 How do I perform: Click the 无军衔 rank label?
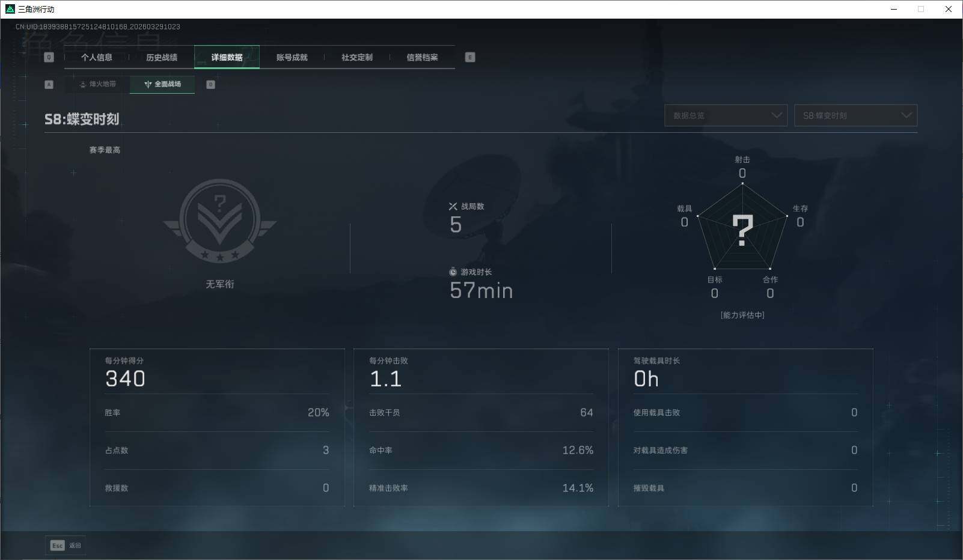(220, 284)
